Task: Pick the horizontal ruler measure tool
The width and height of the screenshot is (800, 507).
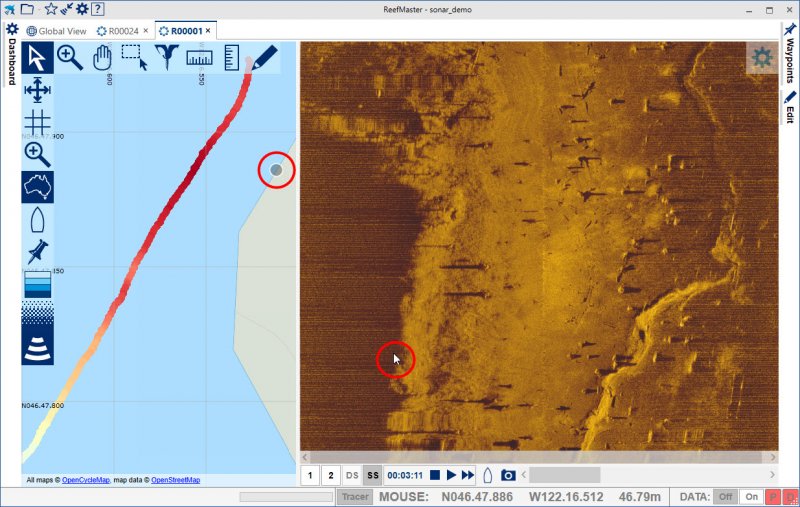Action: click(198, 57)
